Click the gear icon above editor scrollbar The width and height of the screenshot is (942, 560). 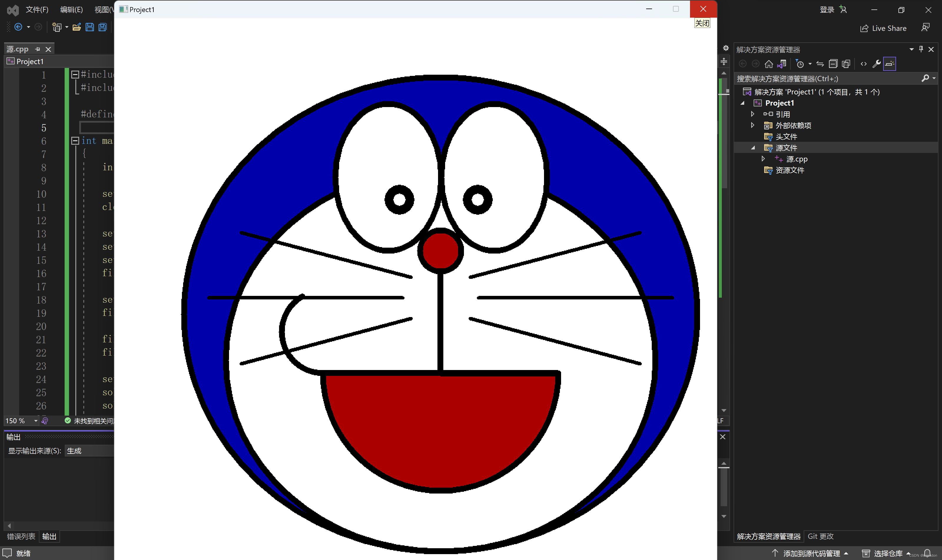coord(726,48)
